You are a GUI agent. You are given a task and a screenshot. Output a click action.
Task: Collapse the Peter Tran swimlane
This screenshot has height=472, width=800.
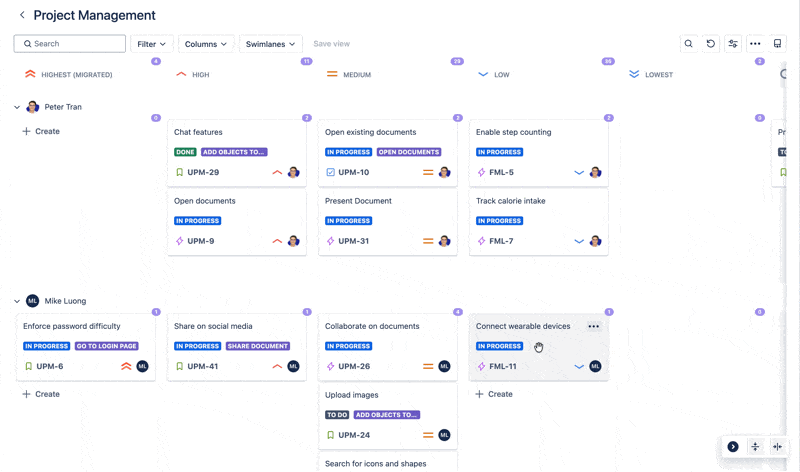point(17,107)
